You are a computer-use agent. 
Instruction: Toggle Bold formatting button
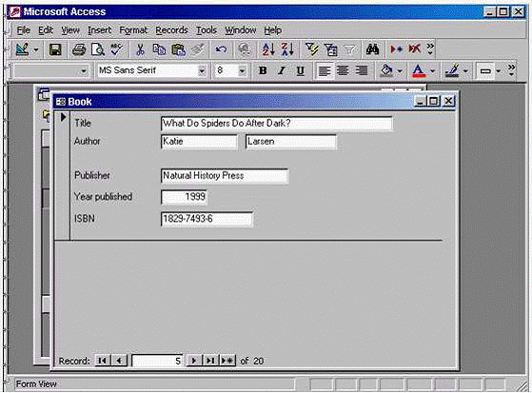(x=263, y=71)
